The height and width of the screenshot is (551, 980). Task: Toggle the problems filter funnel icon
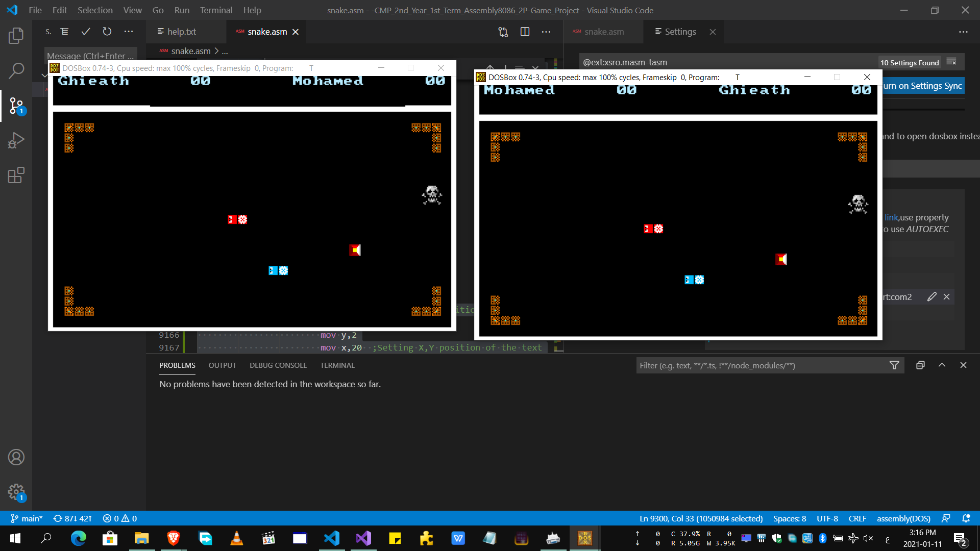coord(894,365)
